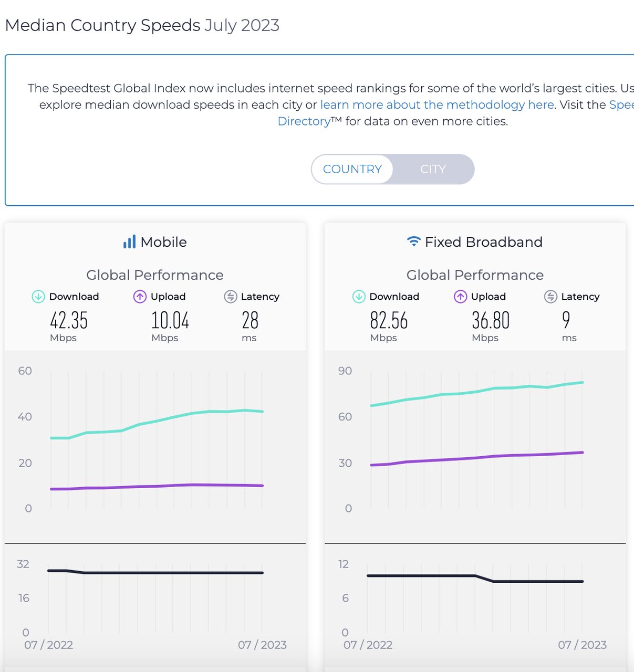Click the Mobile Upload arrow icon

[140, 297]
